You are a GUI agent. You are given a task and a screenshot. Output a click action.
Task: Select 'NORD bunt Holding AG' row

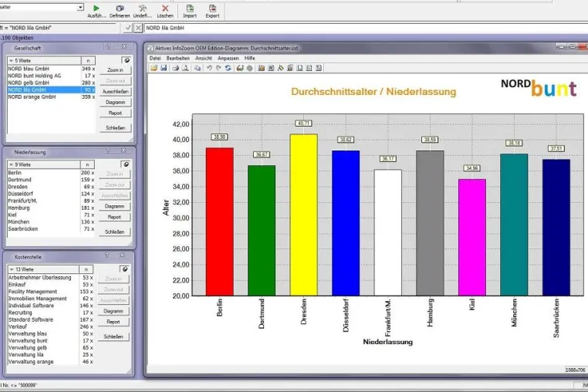pos(52,76)
